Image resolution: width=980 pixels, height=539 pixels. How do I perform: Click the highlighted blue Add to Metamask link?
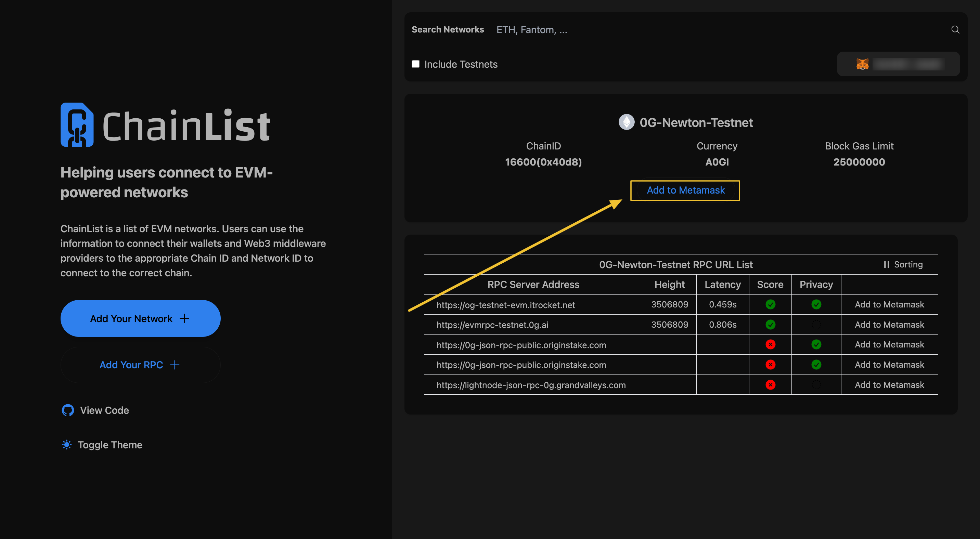tap(685, 190)
